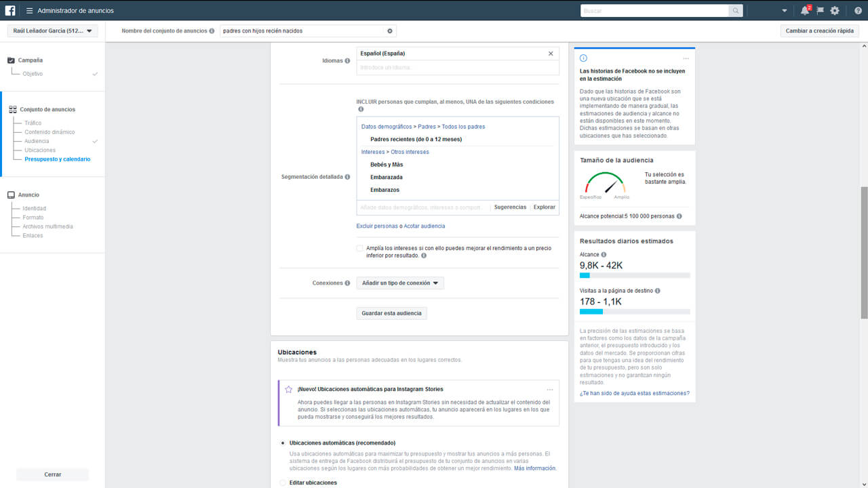Click info icon beside Alcance potencial
The width and height of the screenshot is (868, 488).
coord(679,216)
